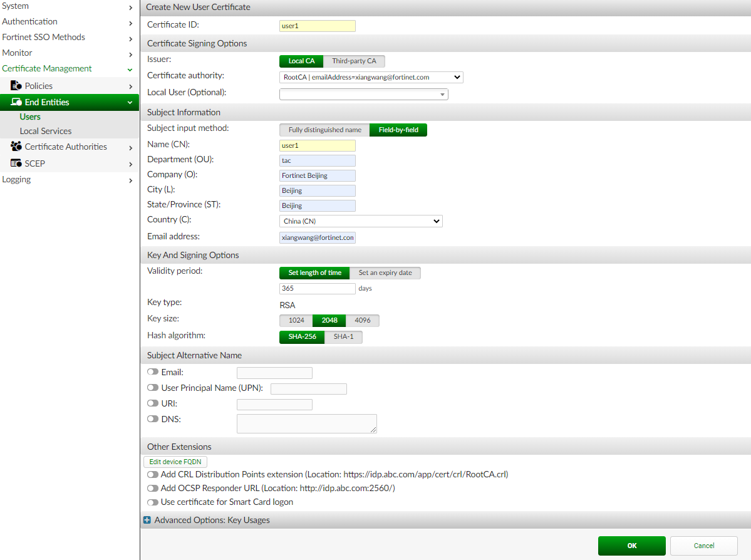Choose key size 1024
The image size is (751, 560).
coord(296,320)
